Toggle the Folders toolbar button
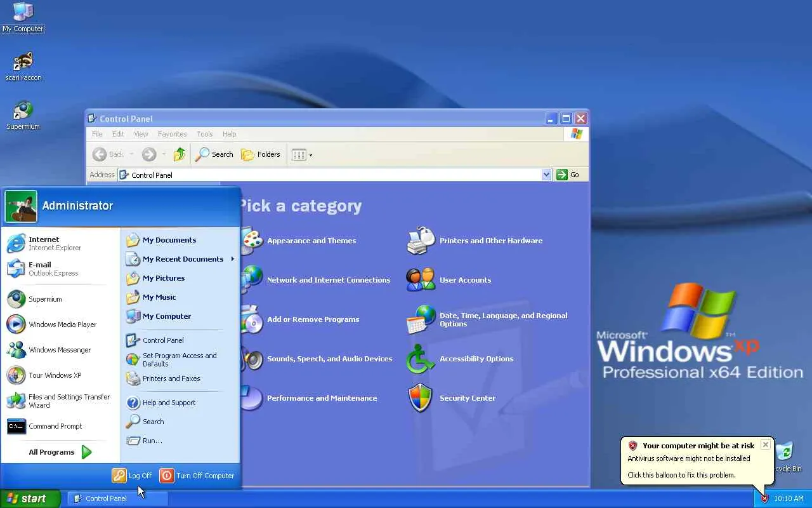The image size is (812, 508). pyautogui.click(x=261, y=154)
